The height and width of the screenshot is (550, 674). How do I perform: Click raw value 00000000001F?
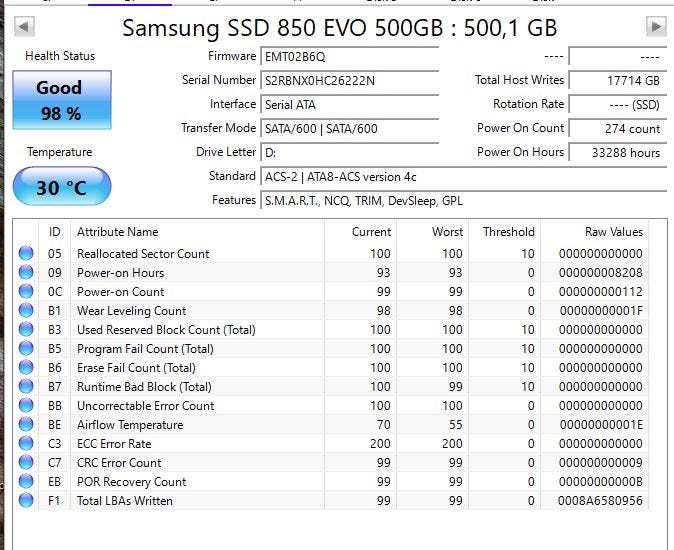point(601,310)
